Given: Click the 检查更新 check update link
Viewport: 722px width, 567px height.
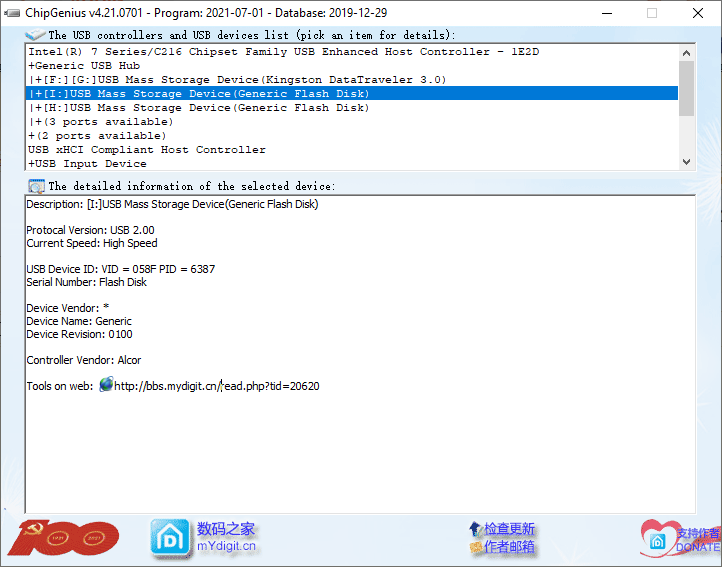Looking at the screenshot, I should pos(509,529).
